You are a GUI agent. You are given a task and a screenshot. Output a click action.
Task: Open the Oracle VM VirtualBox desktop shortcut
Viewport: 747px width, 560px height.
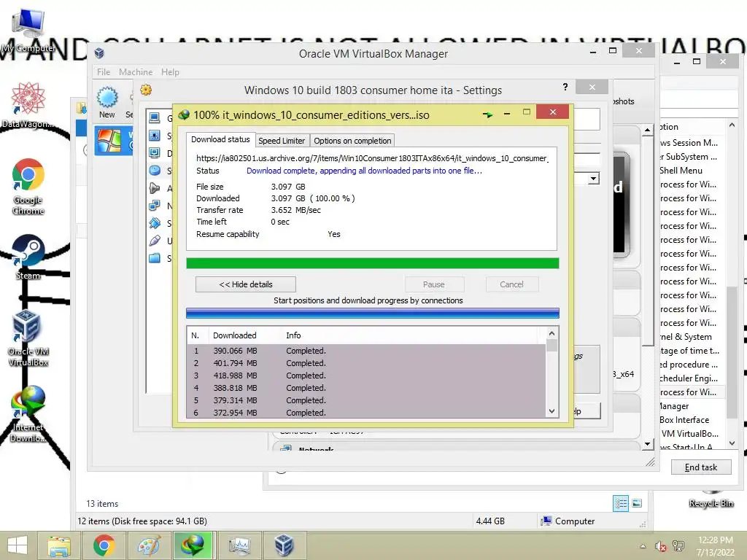pyautogui.click(x=28, y=338)
